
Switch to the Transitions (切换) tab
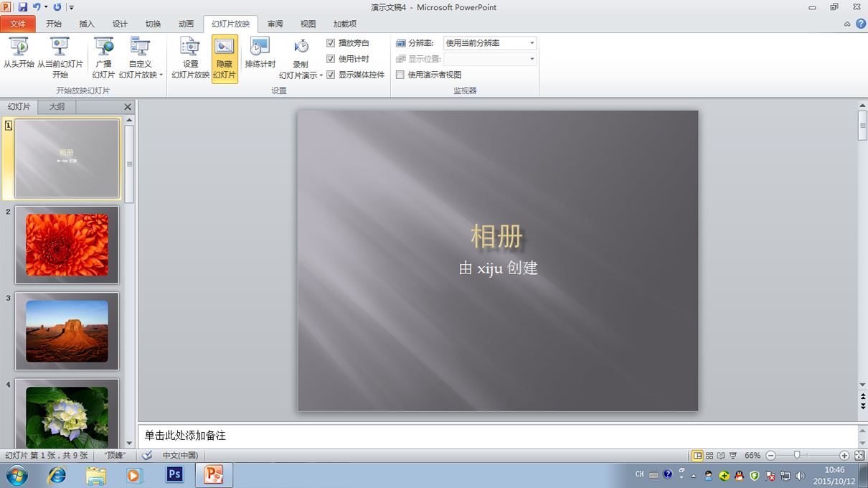(x=153, y=24)
